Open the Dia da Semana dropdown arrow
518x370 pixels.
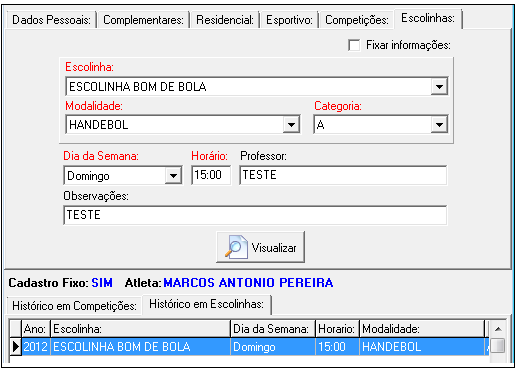173,176
